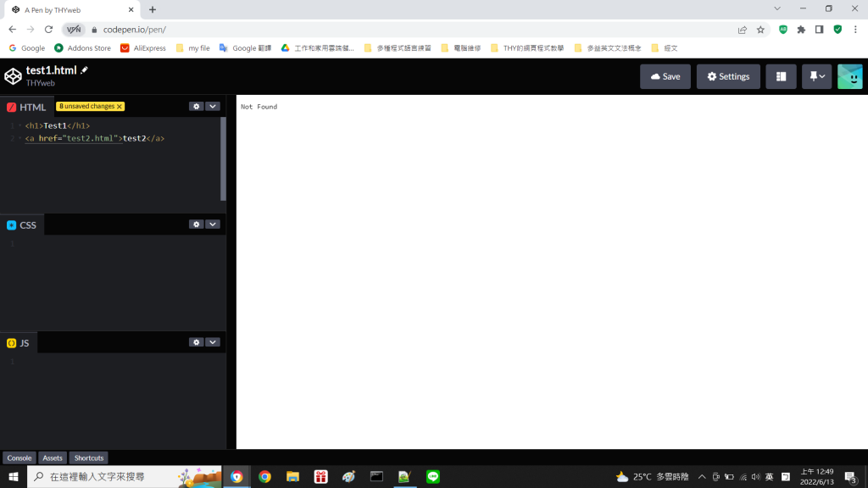Open the Google bookmark
Image resolution: width=868 pixels, height=488 pixels.
point(27,48)
